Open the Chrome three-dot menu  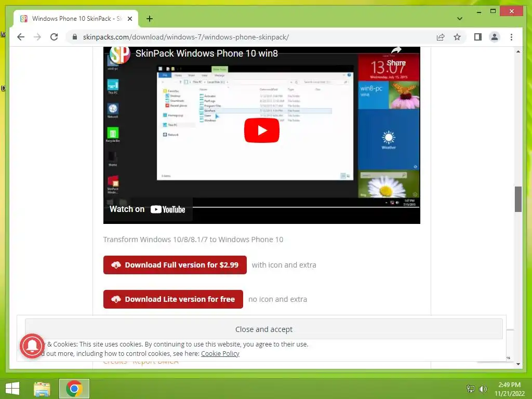pyautogui.click(x=511, y=37)
